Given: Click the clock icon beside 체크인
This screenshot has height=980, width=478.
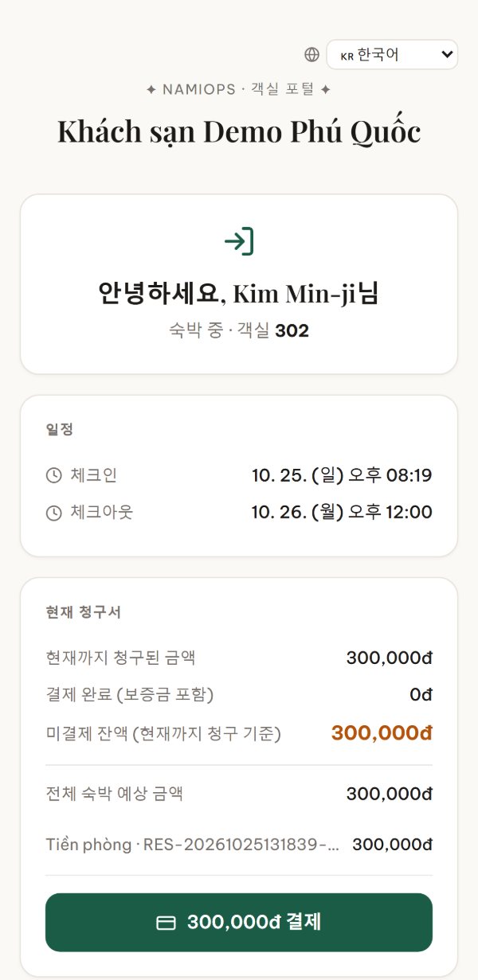Looking at the screenshot, I should click(53, 476).
